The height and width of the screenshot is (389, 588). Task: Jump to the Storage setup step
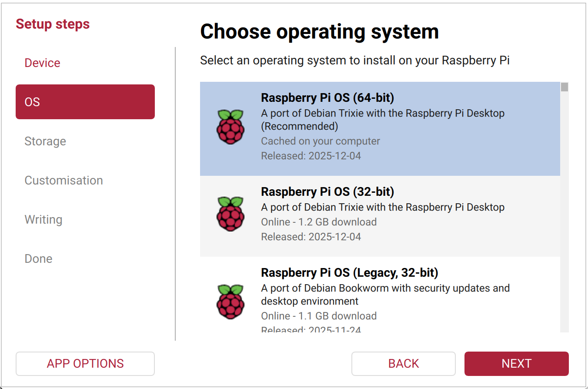[x=45, y=141]
